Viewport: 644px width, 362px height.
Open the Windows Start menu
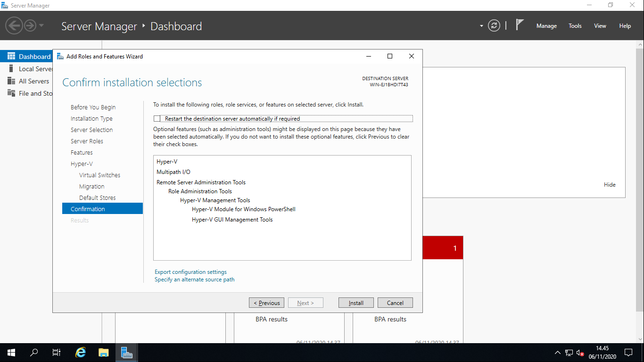pyautogui.click(x=11, y=353)
